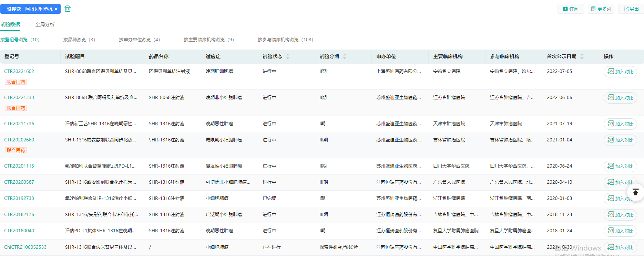The width and height of the screenshot is (644, 256).
Task: Open the 按申办单位浏览 (4) tab
Action: (139, 40)
